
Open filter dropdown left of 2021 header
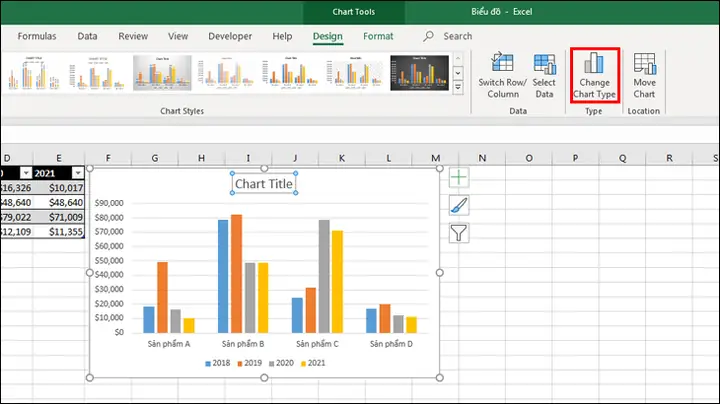[x=26, y=173]
